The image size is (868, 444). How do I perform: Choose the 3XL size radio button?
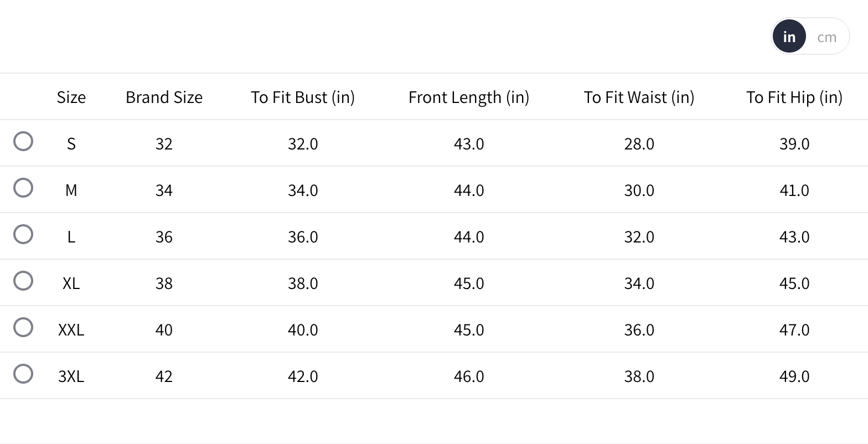pyautogui.click(x=23, y=374)
